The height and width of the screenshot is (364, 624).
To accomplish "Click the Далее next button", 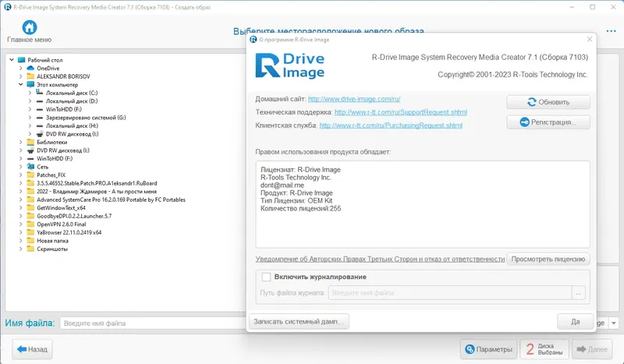I will pyautogui.click(x=592, y=349).
